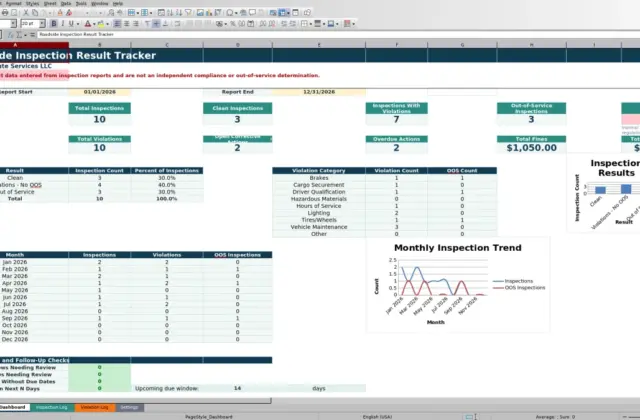Click the Format as Date icon
This screenshot has width=640, height=420.
click(x=251, y=24)
